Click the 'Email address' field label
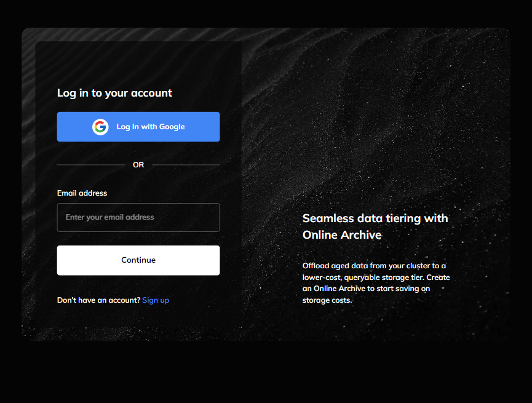This screenshot has width=532, height=403. tap(82, 193)
